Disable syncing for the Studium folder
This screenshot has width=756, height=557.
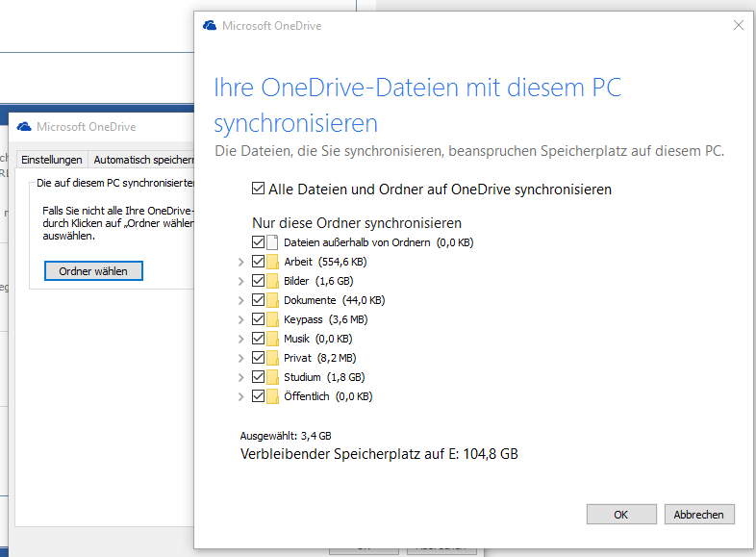[258, 377]
